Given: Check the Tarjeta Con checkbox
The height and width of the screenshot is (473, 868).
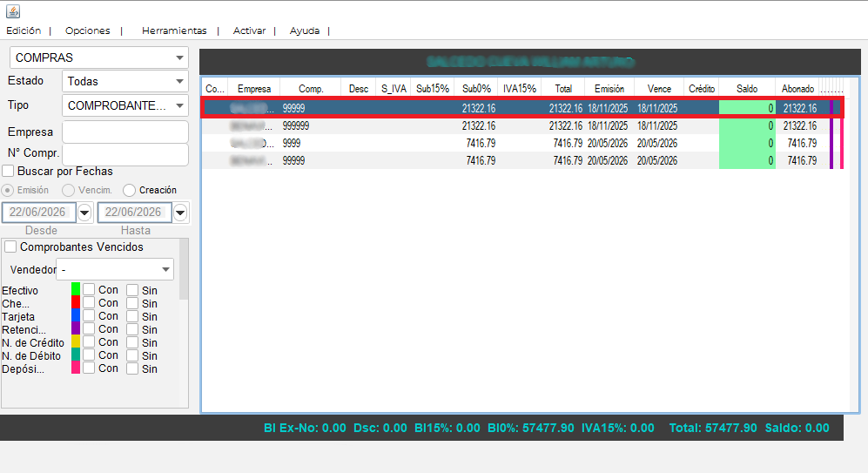Looking at the screenshot, I should coord(89,315).
